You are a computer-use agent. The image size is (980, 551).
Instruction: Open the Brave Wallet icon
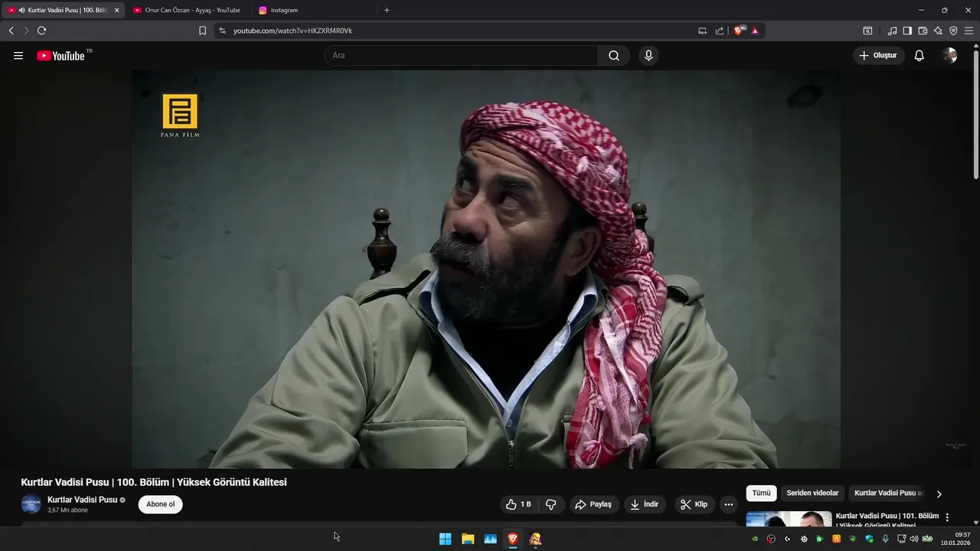click(x=923, y=31)
